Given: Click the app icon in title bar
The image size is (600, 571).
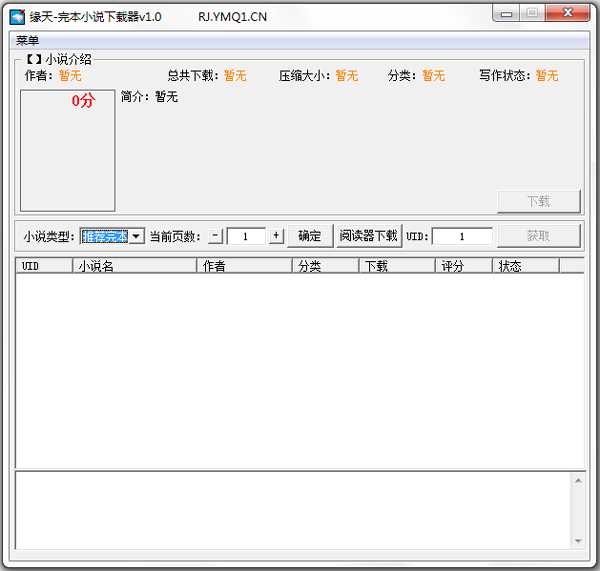Looking at the screenshot, I should click(17, 17).
